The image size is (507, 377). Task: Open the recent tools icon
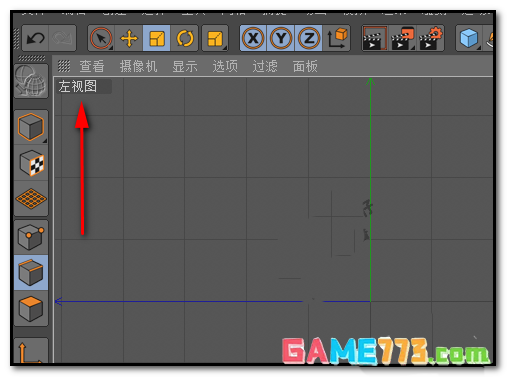click(215, 38)
